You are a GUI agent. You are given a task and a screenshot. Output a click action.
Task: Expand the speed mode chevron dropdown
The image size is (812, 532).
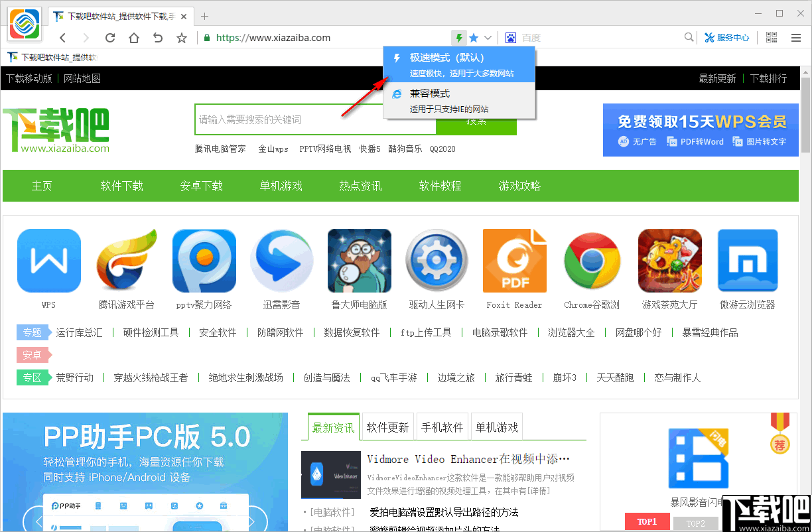(489, 38)
